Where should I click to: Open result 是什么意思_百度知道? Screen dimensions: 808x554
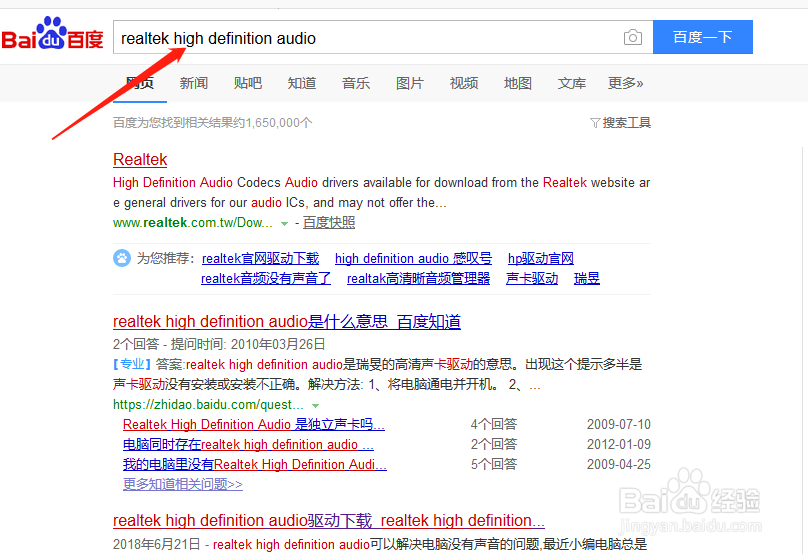[x=287, y=322]
